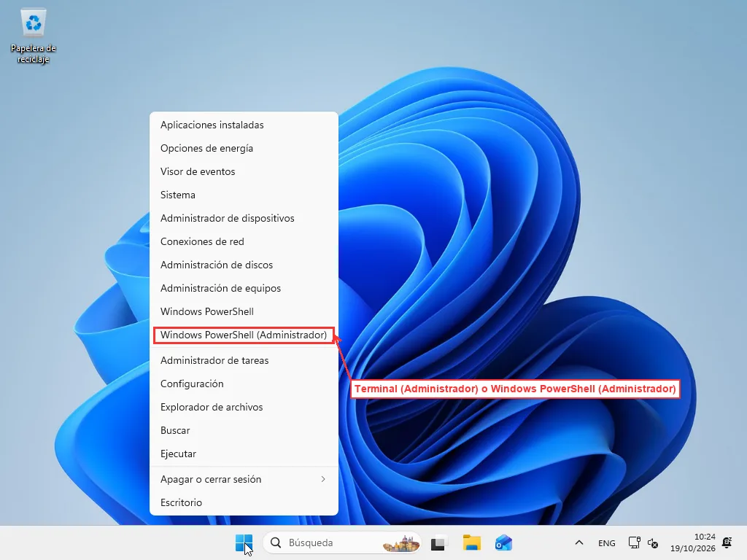Viewport: 747px width, 560px height.
Task: Open the Outlook taskbar icon
Action: click(x=503, y=542)
